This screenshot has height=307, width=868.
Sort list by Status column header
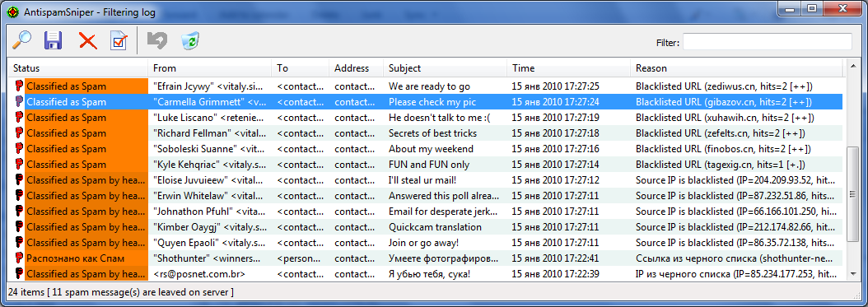pos(77,68)
